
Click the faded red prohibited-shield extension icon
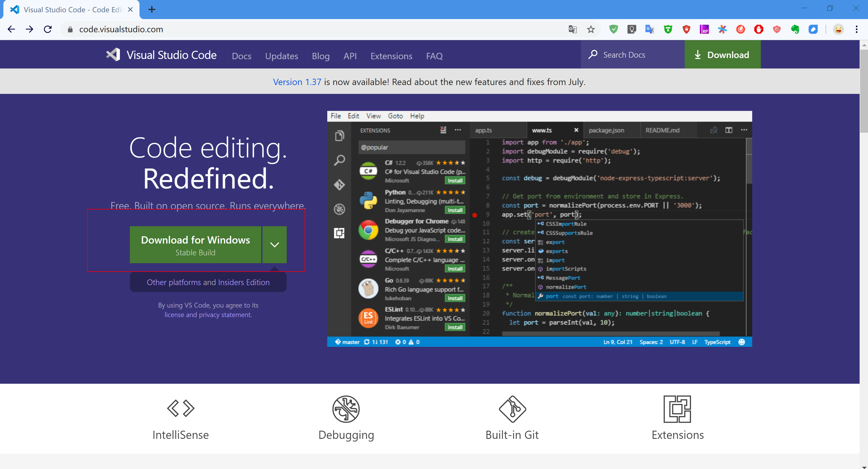tap(777, 29)
